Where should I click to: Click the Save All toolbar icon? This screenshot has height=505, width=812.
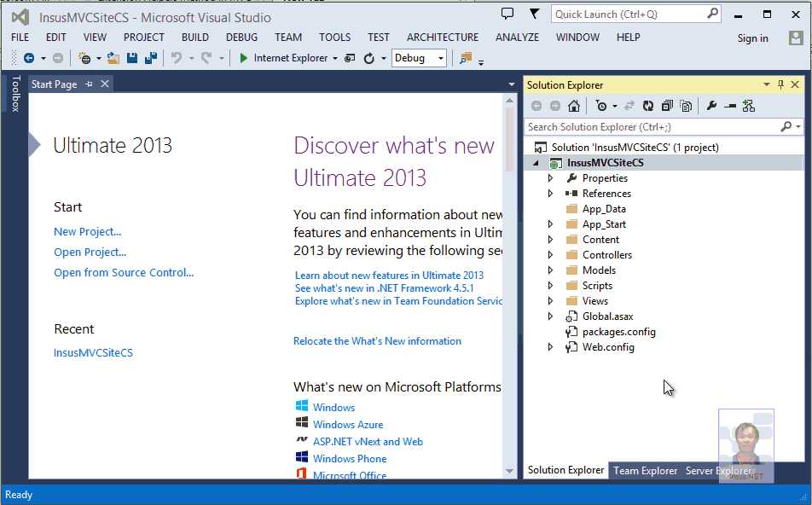click(x=151, y=58)
